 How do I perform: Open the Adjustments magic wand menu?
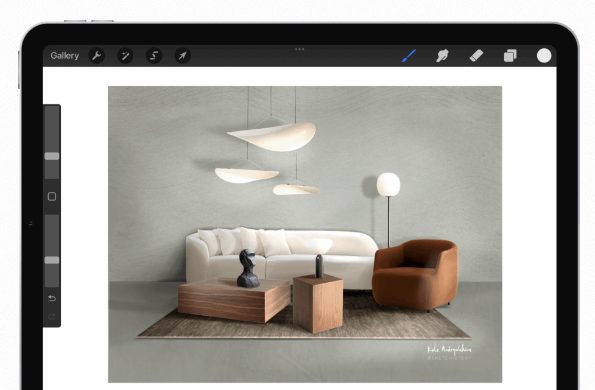coord(125,56)
